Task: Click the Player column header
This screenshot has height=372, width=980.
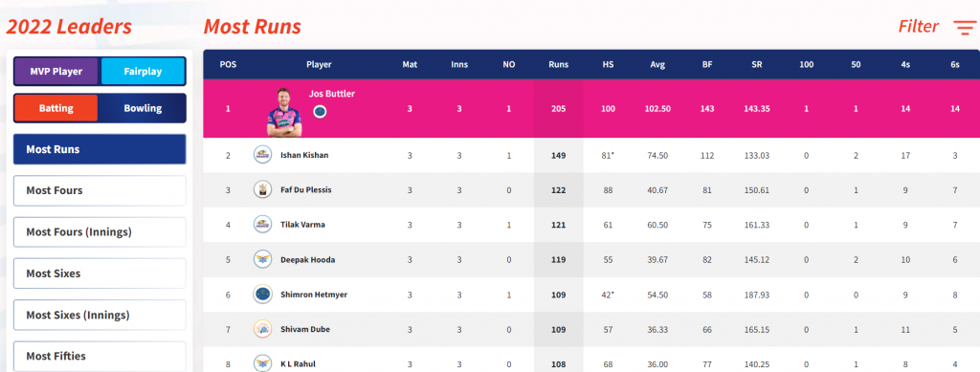Action: [319, 64]
